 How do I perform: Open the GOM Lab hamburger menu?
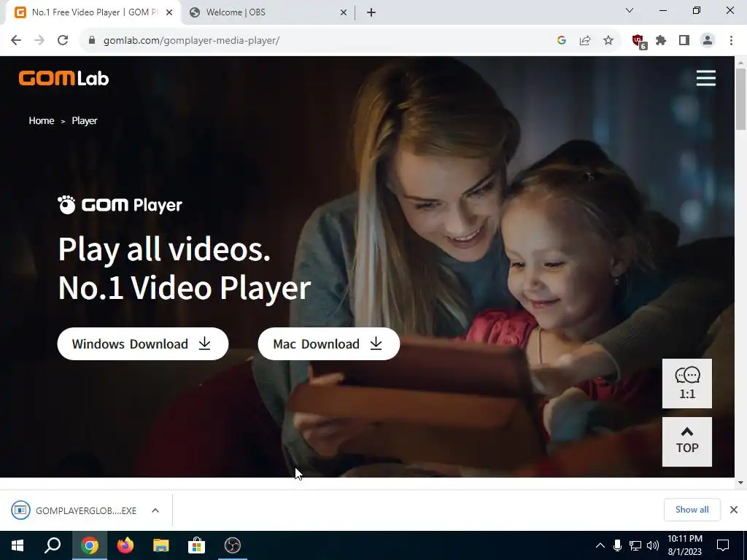point(705,78)
